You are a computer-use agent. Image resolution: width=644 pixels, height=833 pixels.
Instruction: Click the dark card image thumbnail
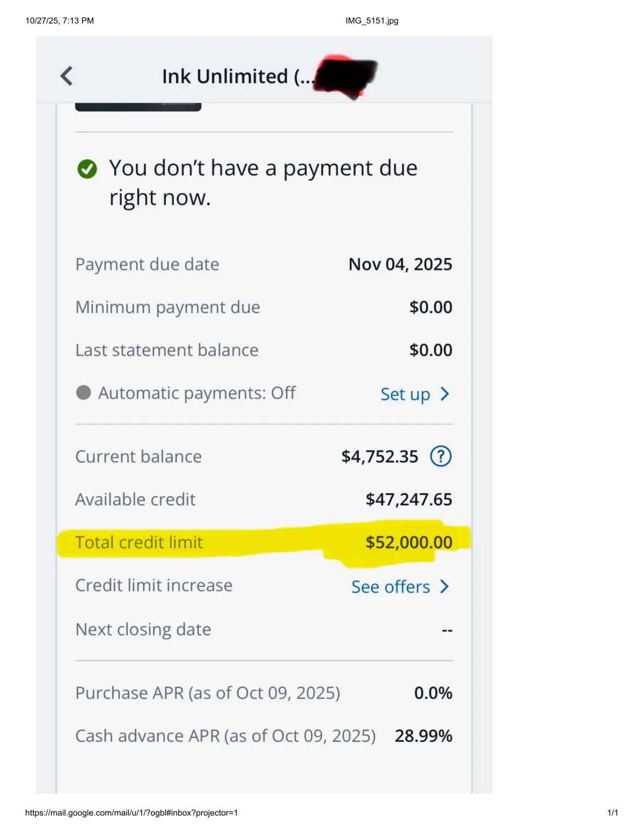138,106
